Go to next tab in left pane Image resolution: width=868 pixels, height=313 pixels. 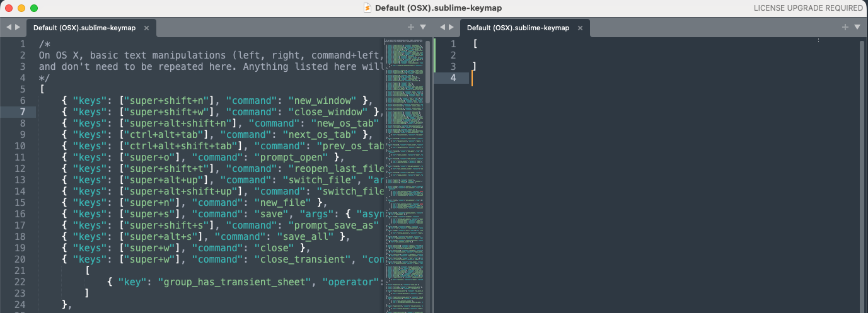pos(18,28)
